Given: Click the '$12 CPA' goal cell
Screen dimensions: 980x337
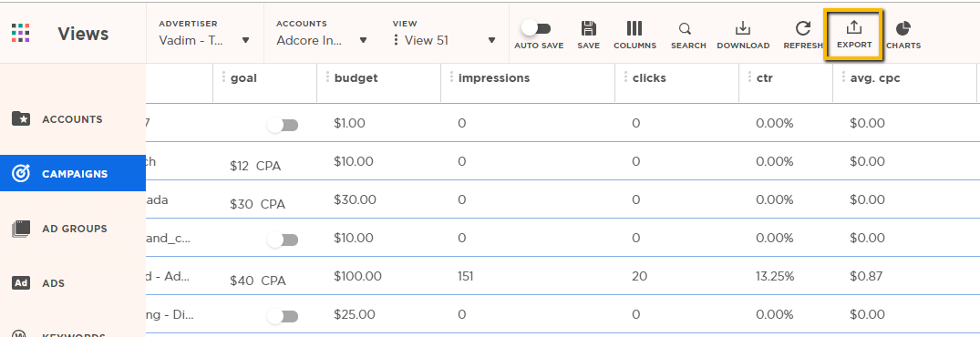Looking at the screenshot, I should (x=255, y=166).
